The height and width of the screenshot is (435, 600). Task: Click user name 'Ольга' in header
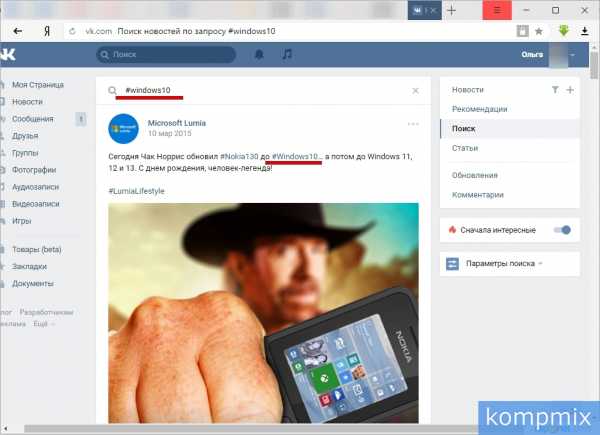click(532, 55)
